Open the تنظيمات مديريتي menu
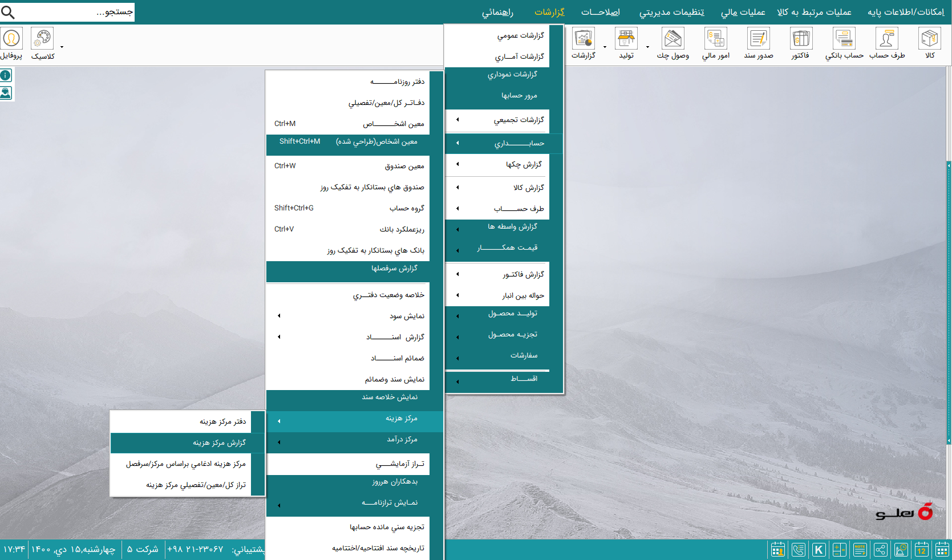The height and width of the screenshot is (560, 952). tap(671, 12)
